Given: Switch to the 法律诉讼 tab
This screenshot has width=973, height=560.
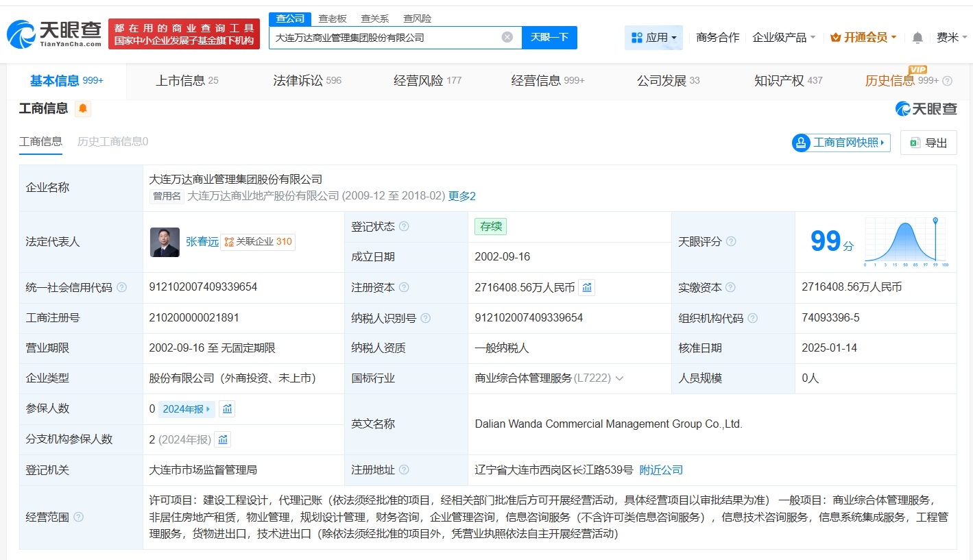Looking at the screenshot, I should coord(307,81).
